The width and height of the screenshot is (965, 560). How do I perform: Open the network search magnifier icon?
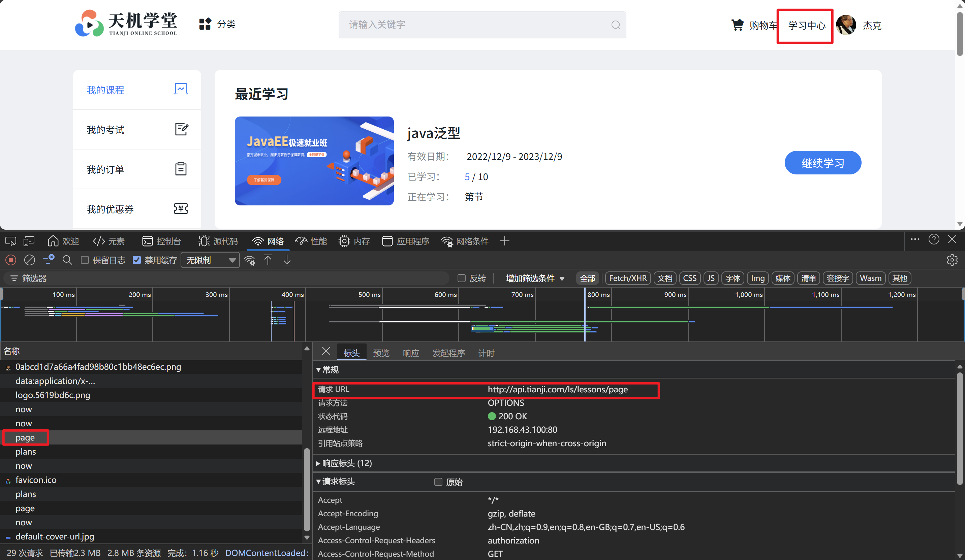(67, 260)
